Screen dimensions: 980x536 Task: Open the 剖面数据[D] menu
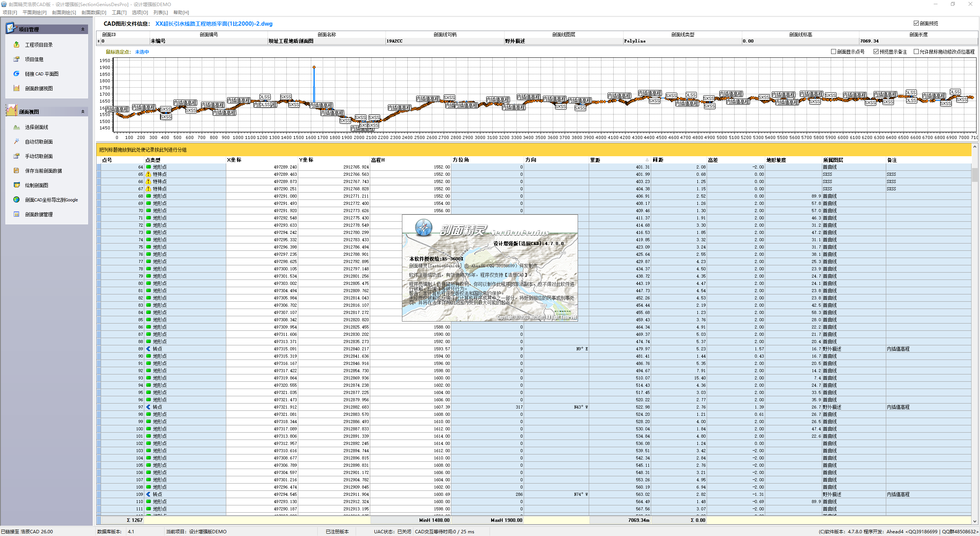94,12
